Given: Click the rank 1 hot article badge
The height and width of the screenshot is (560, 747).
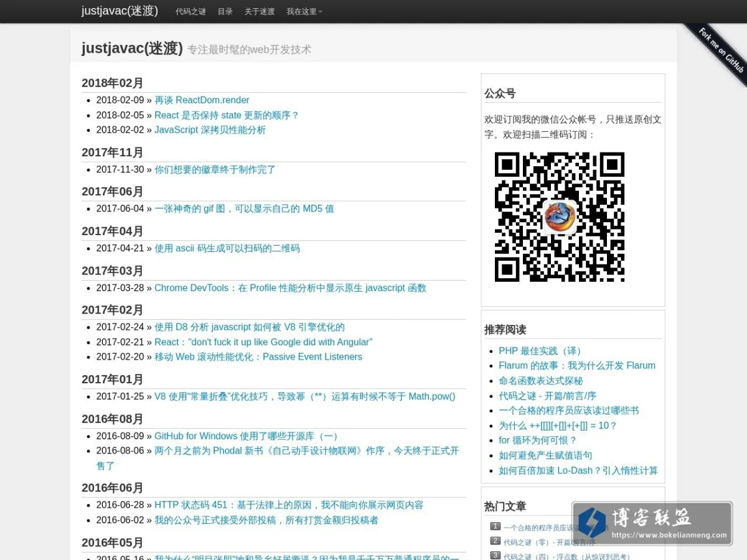Looking at the screenshot, I should coord(496,526).
